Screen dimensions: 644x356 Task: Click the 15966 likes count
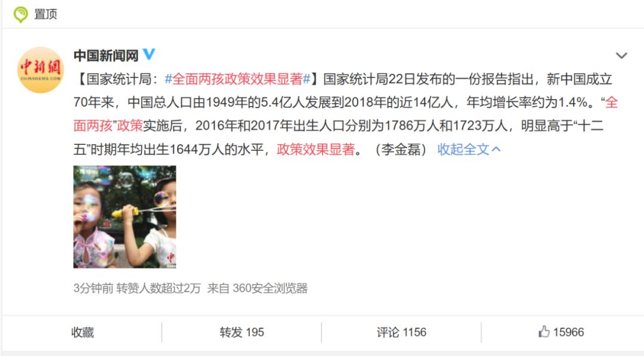[568, 332]
